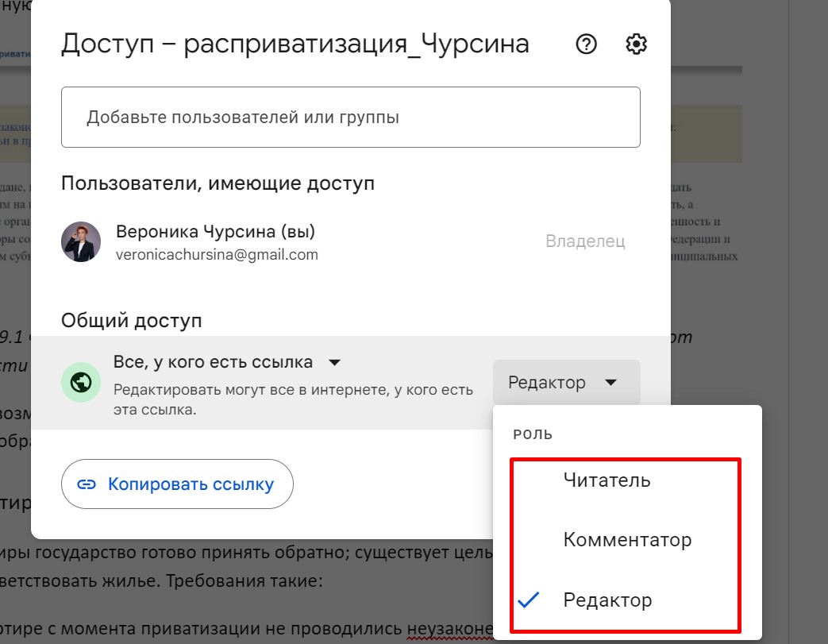
Task: Click the "Доступ – расприватизация_Чурсина" dialog title
Action: [295, 44]
